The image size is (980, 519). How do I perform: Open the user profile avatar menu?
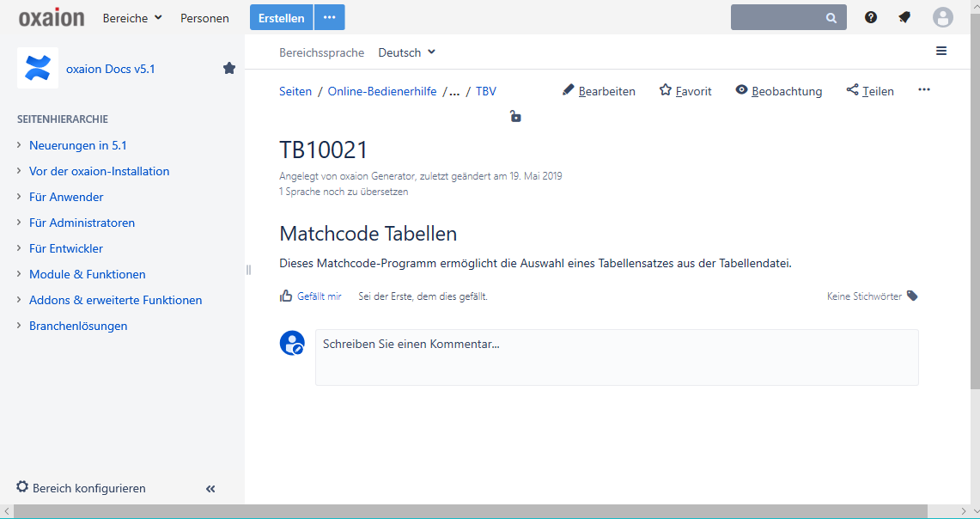942,17
